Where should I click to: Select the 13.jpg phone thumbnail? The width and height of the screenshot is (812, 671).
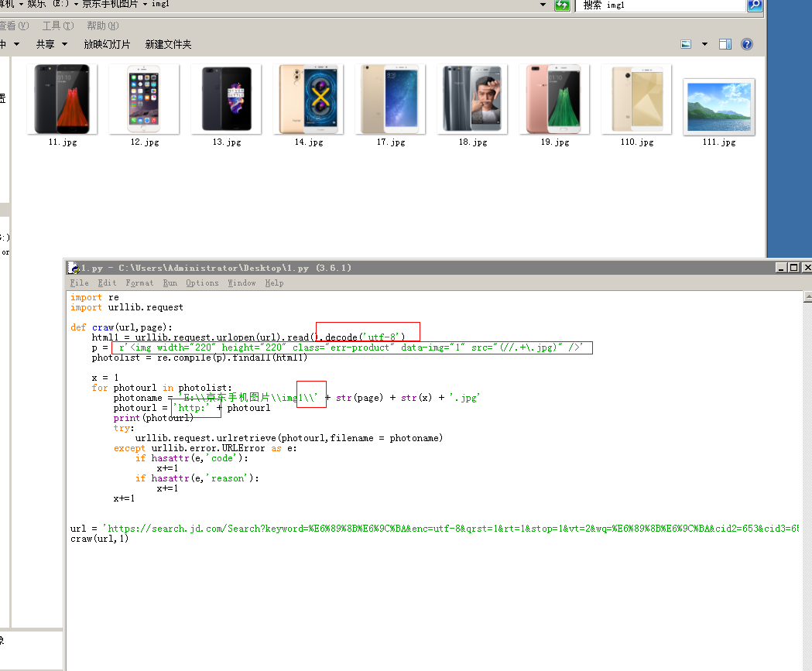pyautogui.click(x=226, y=99)
